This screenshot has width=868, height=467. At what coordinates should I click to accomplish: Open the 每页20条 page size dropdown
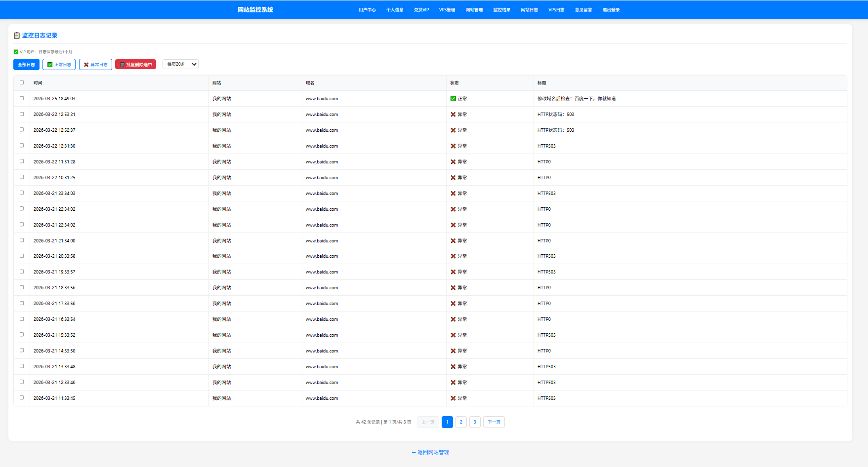pos(180,64)
